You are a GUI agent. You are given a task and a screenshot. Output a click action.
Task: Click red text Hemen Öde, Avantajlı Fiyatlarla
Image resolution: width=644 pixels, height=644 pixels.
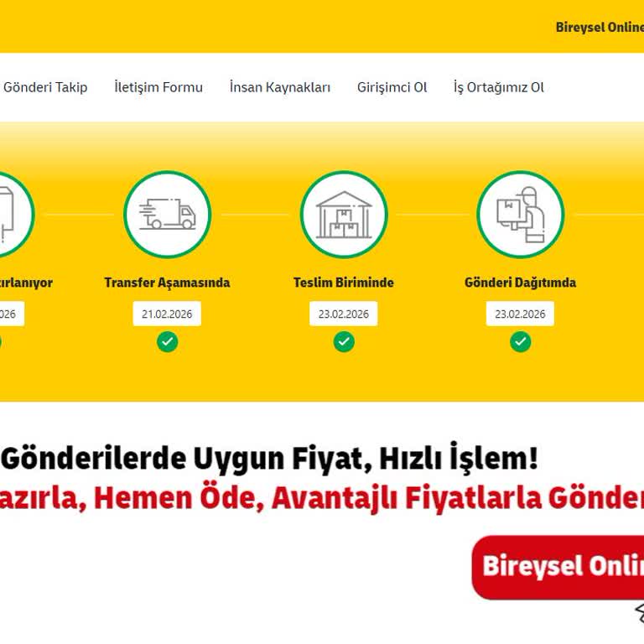tap(318, 497)
